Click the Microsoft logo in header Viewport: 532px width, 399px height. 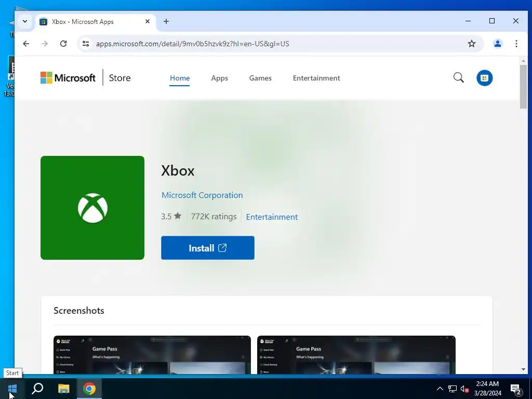[x=68, y=78]
